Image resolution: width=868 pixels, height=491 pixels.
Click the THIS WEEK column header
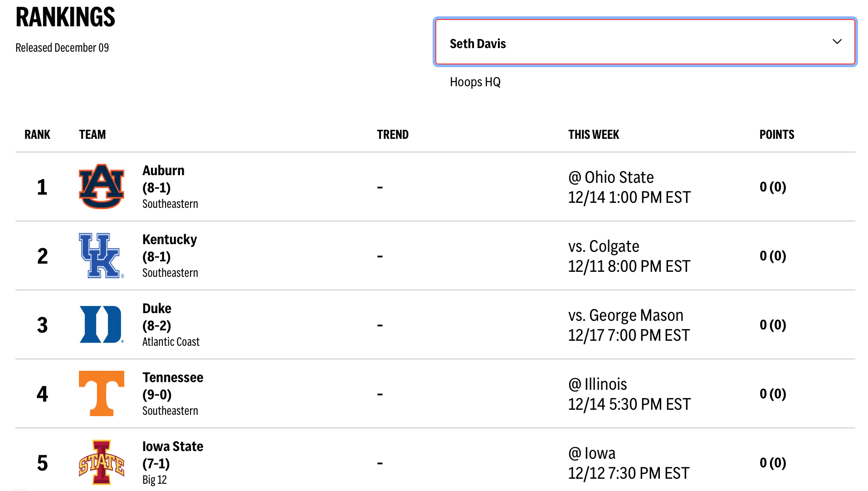coord(593,135)
